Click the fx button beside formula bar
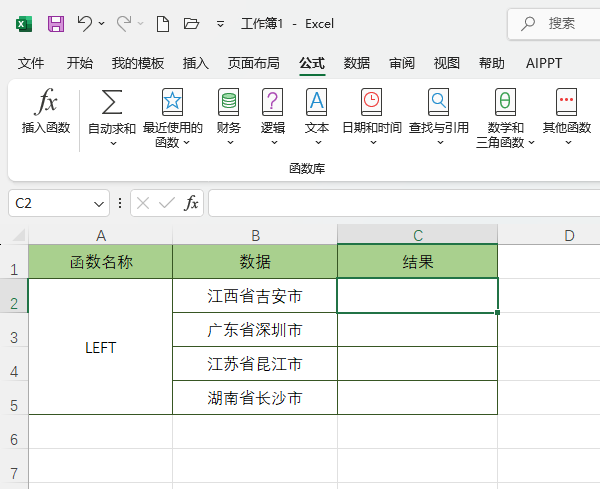The image size is (600, 489). (191, 203)
